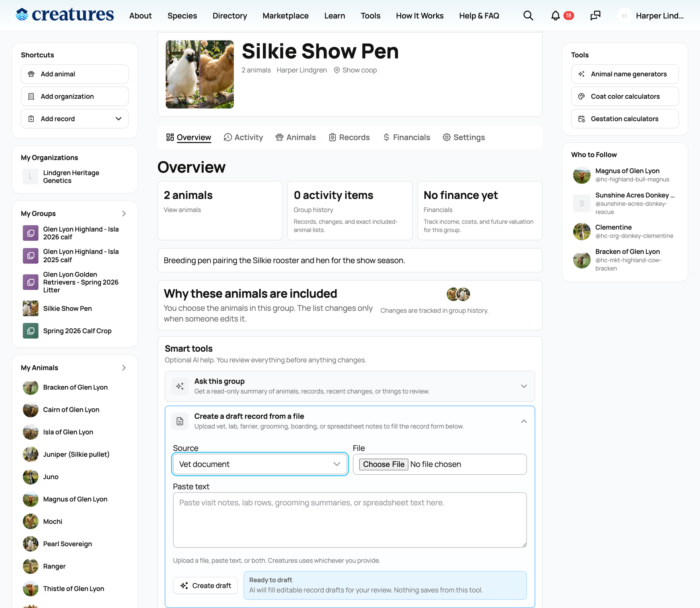Switch to the Records tab

pos(349,137)
